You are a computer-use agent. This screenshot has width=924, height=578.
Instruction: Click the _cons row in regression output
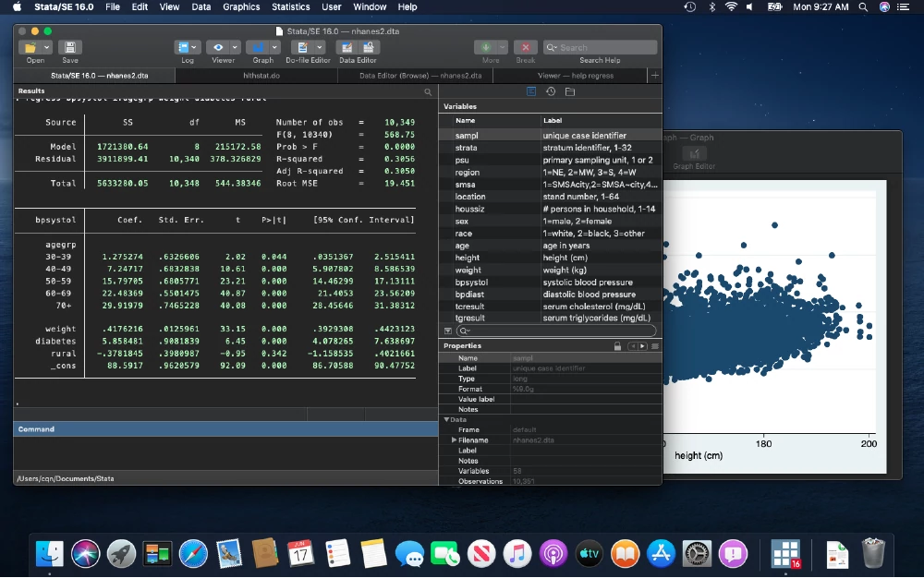pyautogui.click(x=215, y=366)
